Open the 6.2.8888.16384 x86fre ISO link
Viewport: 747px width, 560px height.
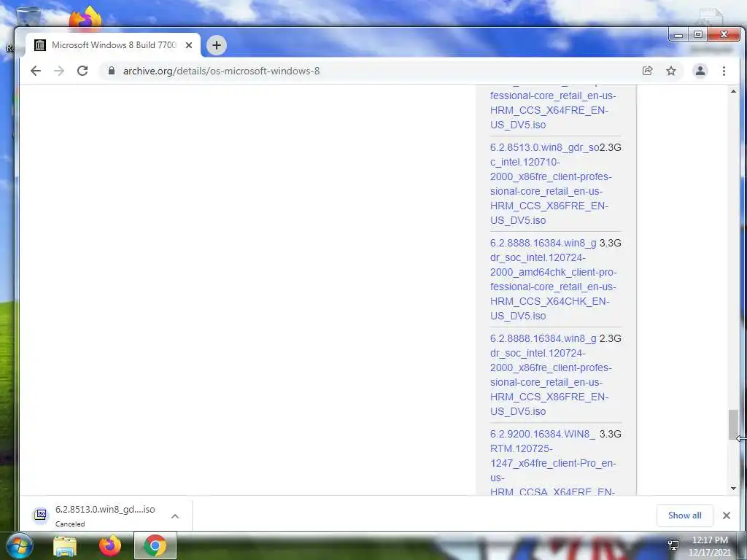click(x=551, y=375)
